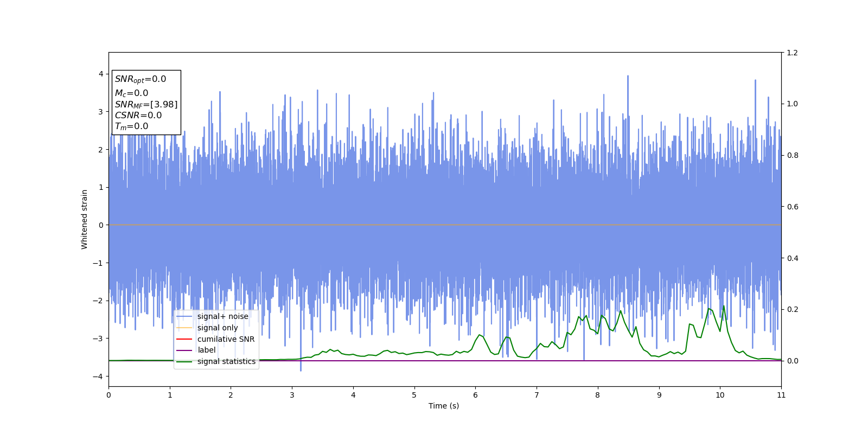Click the CSNR=0.0 annotation text
Screen dimensions: 868x434
tap(138, 116)
